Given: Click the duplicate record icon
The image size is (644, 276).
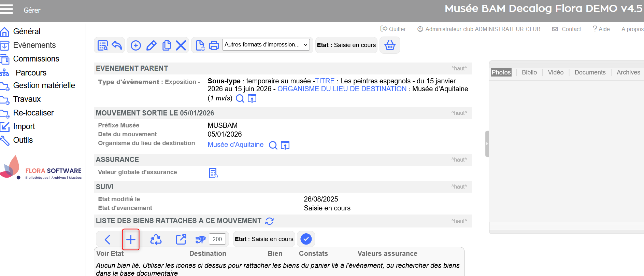Looking at the screenshot, I should click(167, 45).
